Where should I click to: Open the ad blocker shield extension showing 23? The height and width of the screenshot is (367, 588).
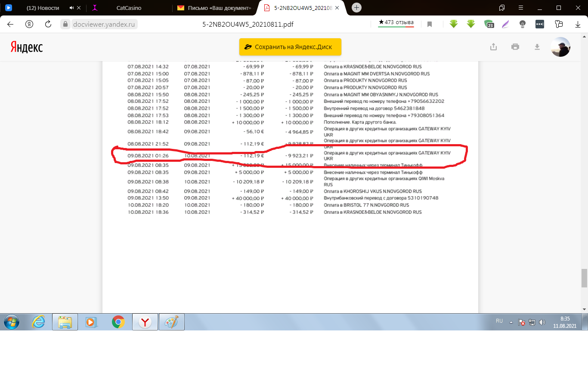(489, 25)
